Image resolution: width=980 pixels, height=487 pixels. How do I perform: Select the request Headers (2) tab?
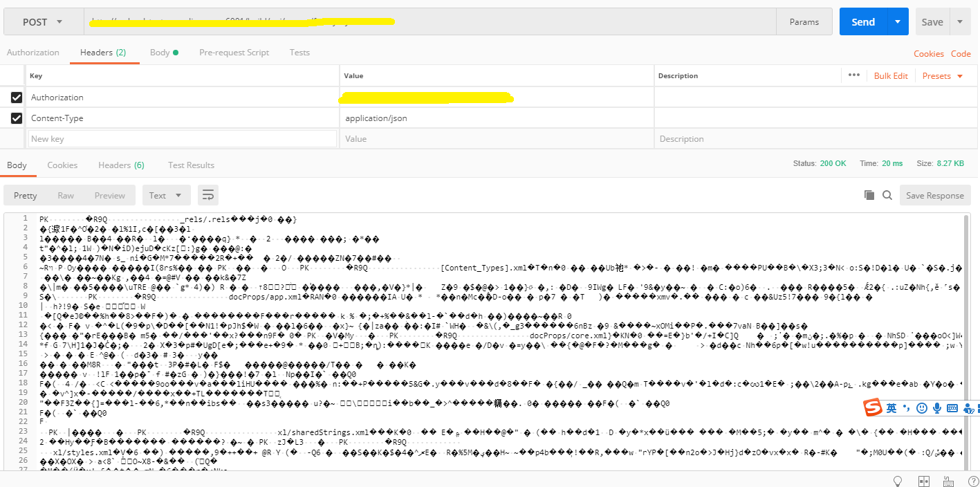103,53
